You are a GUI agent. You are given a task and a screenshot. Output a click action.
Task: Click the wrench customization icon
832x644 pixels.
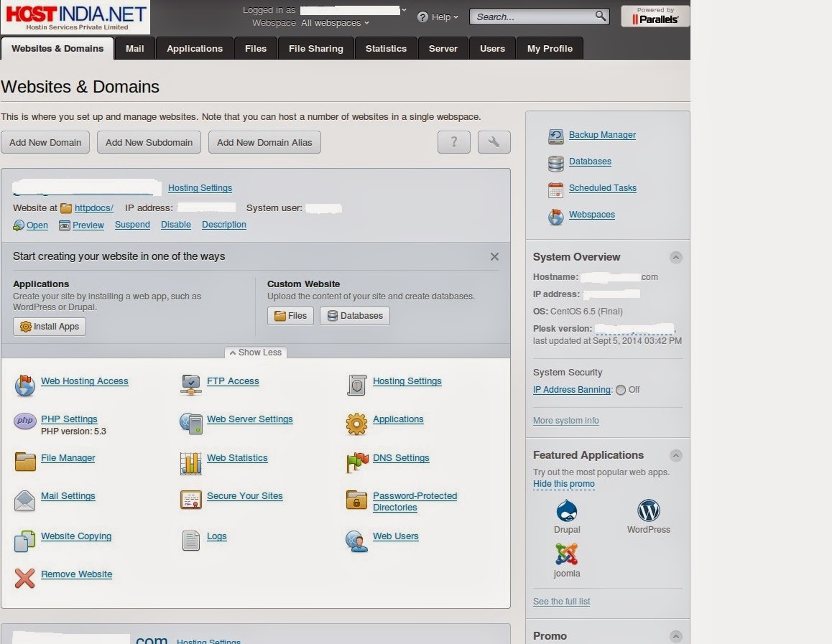point(494,142)
